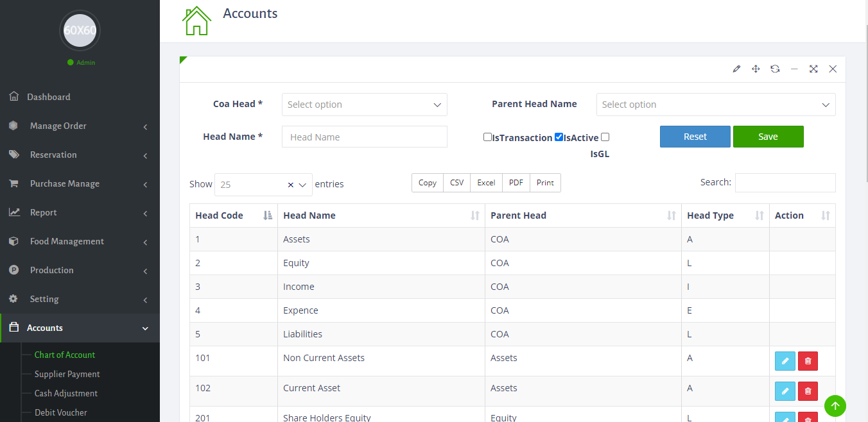The width and height of the screenshot is (868, 422).
Task: Delete the Current Asset row
Action: (x=808, y=391)
